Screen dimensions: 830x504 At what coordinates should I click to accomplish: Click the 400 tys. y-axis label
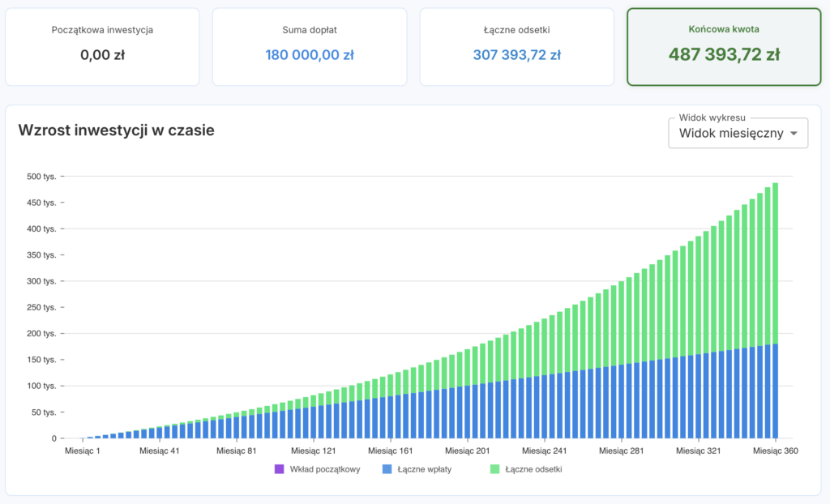(41, 229)
